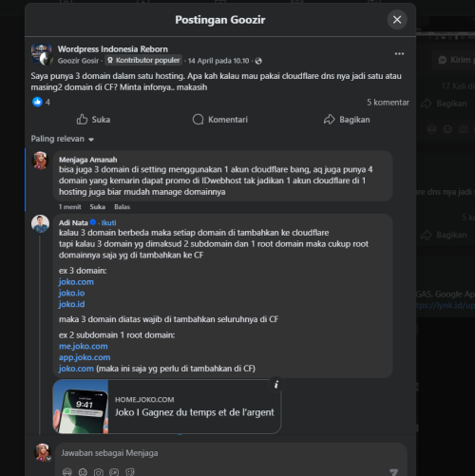Click the Suka like button
The image size is (475, 476).
pos(93,120)
